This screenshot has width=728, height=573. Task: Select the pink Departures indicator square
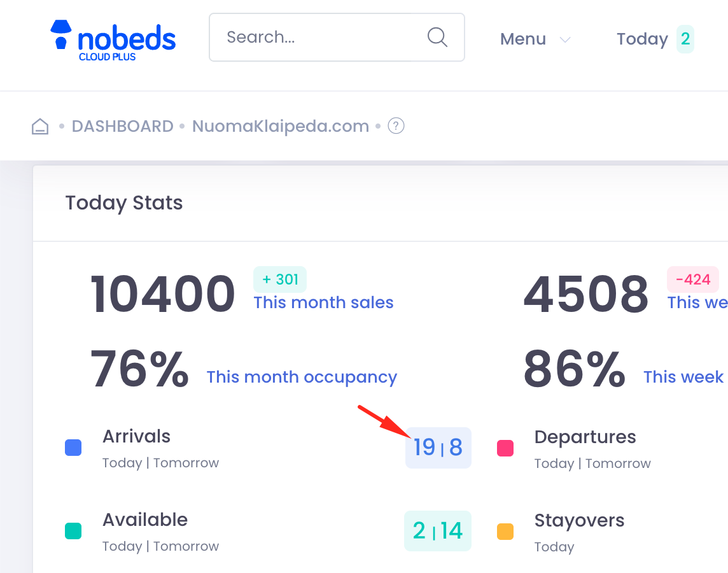coord(505,448)
